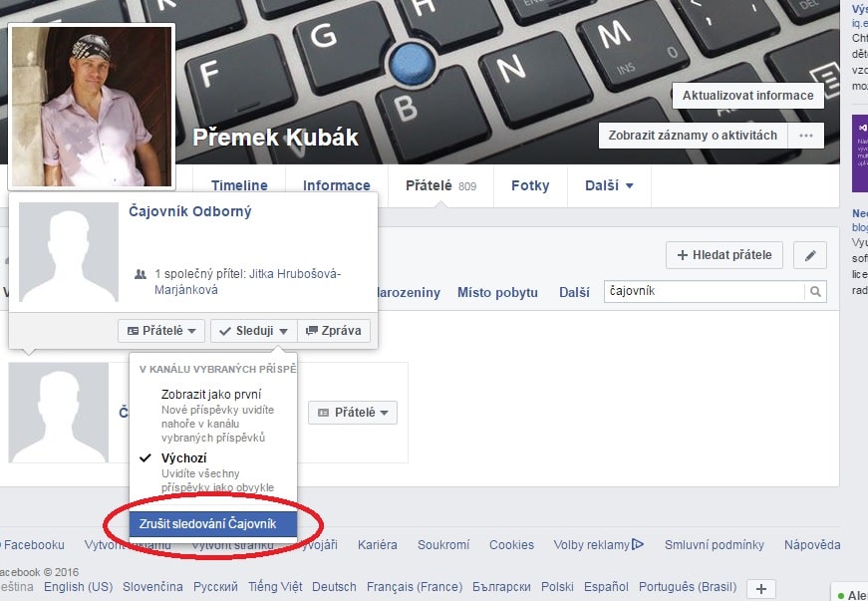868x601 pixels.
Task: Click Přemek Kubák profile picture
Action: coord(92,107)
